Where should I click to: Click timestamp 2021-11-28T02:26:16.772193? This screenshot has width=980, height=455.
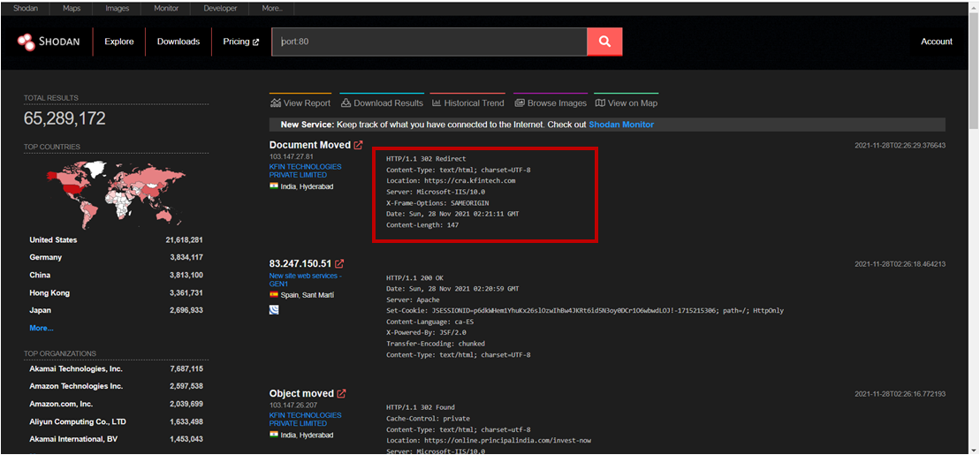(x=900, y=394)
